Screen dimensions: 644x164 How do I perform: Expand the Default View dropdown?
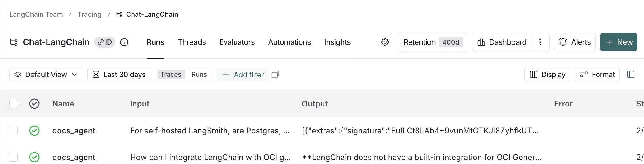coord(46,75)
